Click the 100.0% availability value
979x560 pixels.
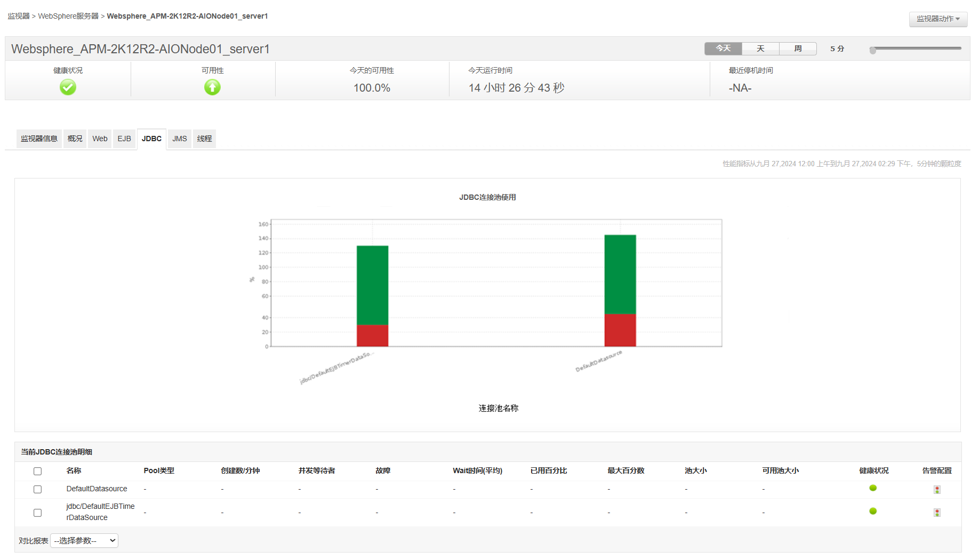[x=372, y=88]
